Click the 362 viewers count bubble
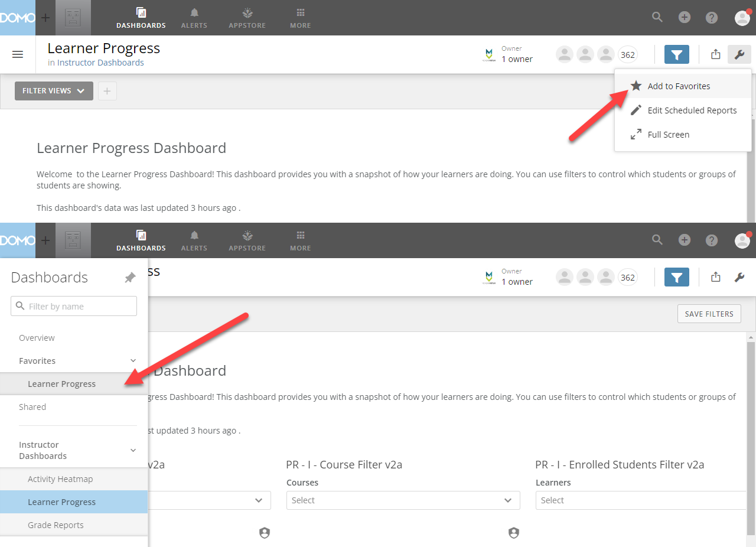 627,54
